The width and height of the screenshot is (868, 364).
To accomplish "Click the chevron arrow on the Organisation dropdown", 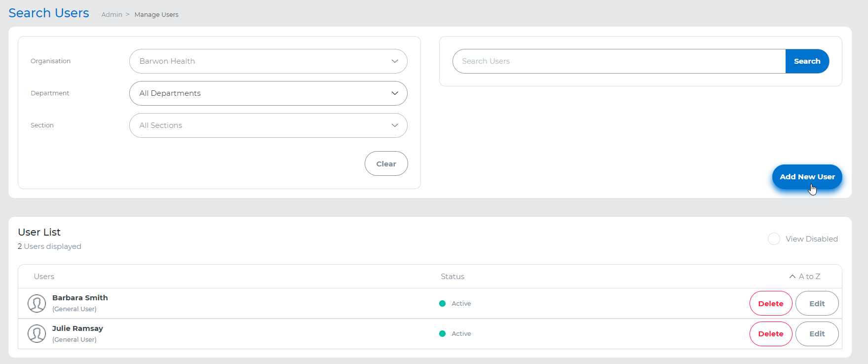I will (x=395, y=61).
